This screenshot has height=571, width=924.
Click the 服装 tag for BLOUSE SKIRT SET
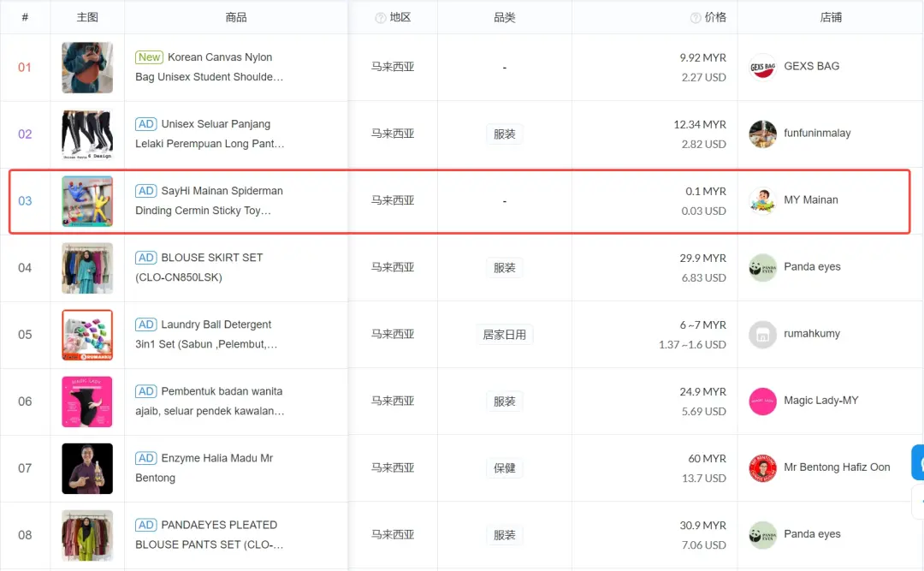tap(505, 268)
